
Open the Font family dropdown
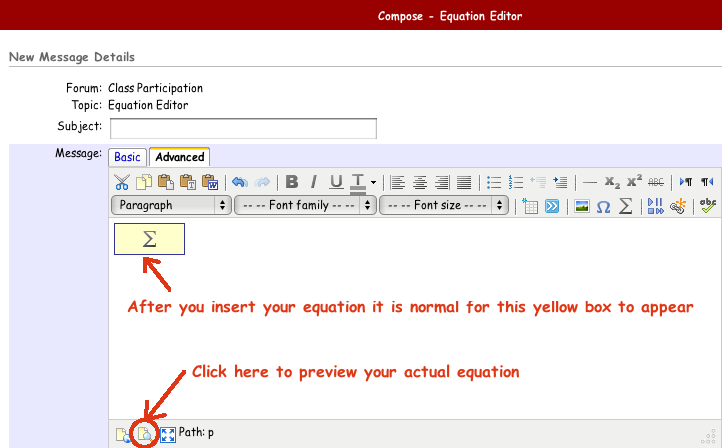click(x=305, y=205)
